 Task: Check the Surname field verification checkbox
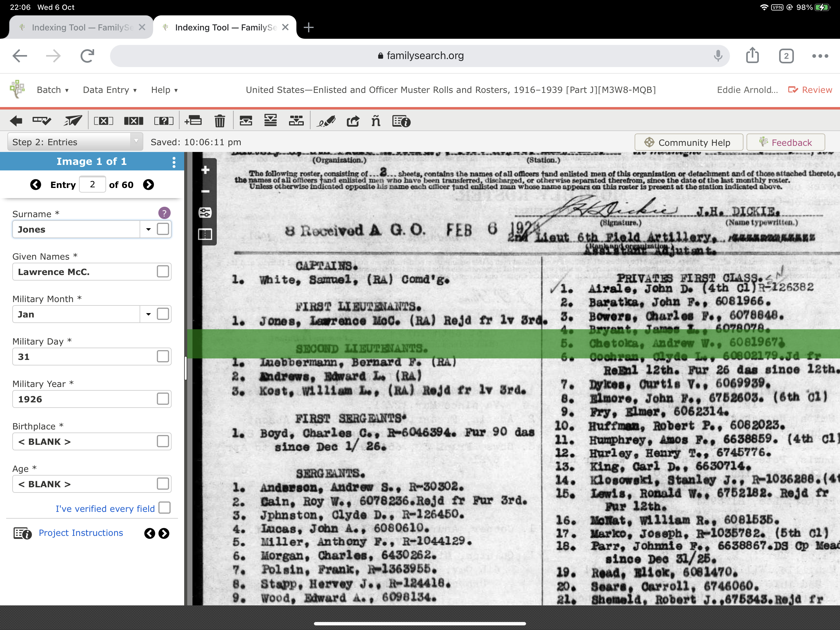163,229
